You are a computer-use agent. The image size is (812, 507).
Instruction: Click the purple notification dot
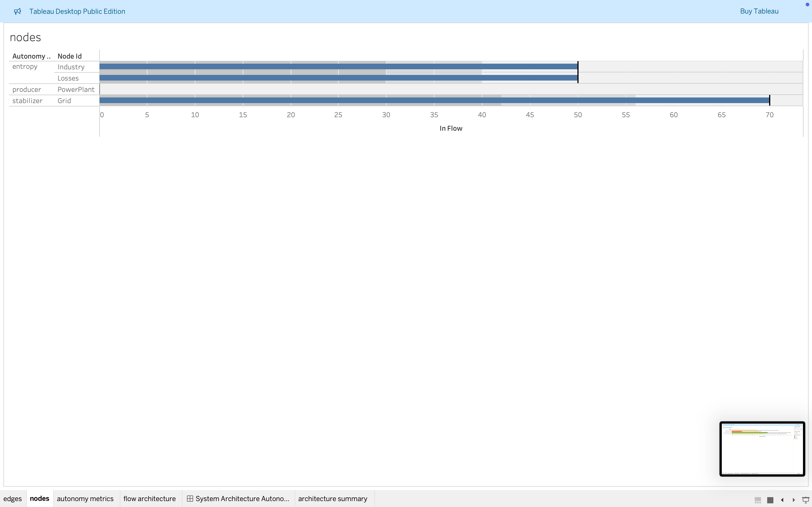coord(807,4)
